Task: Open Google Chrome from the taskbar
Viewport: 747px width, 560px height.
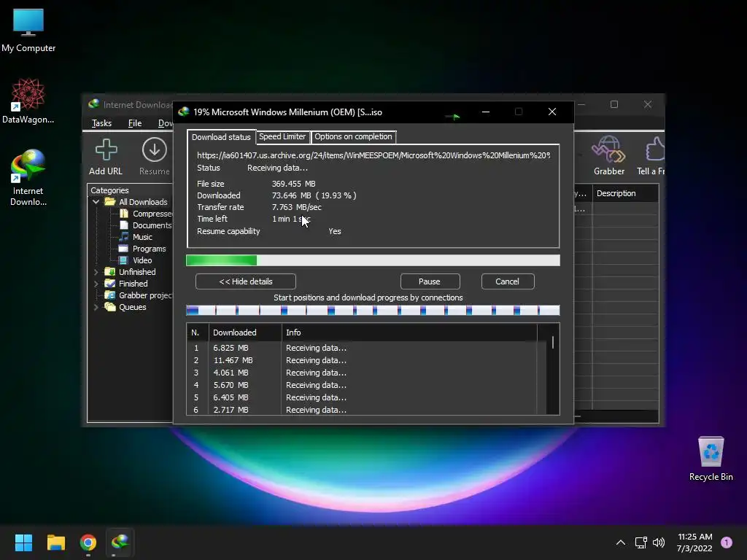Action: (88, 542)
